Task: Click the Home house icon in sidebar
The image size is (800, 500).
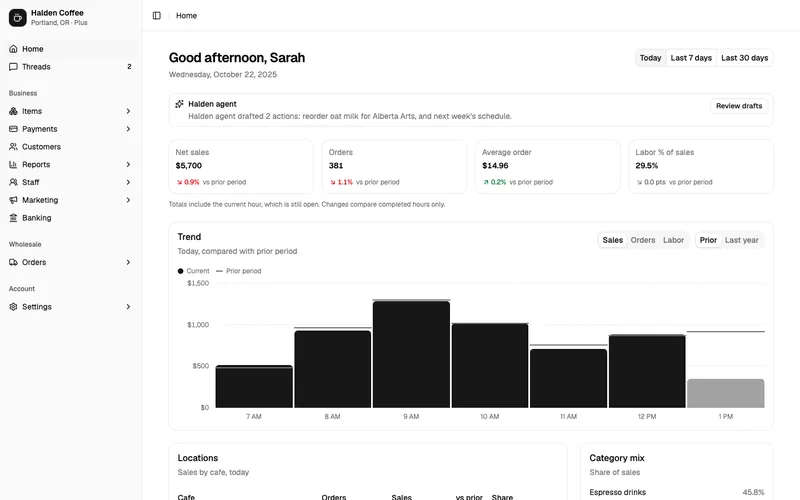Action: click(x=13, y=49)
